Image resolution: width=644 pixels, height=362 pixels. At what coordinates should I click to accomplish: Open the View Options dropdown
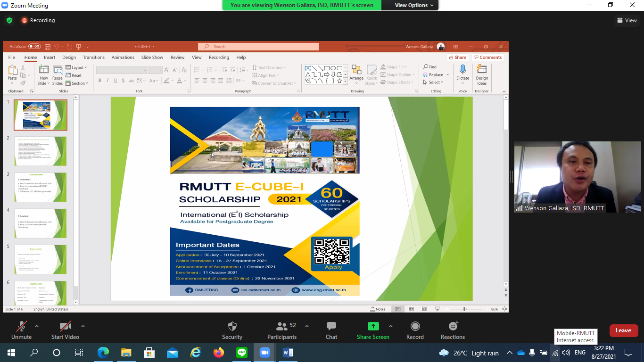(414, 5)
